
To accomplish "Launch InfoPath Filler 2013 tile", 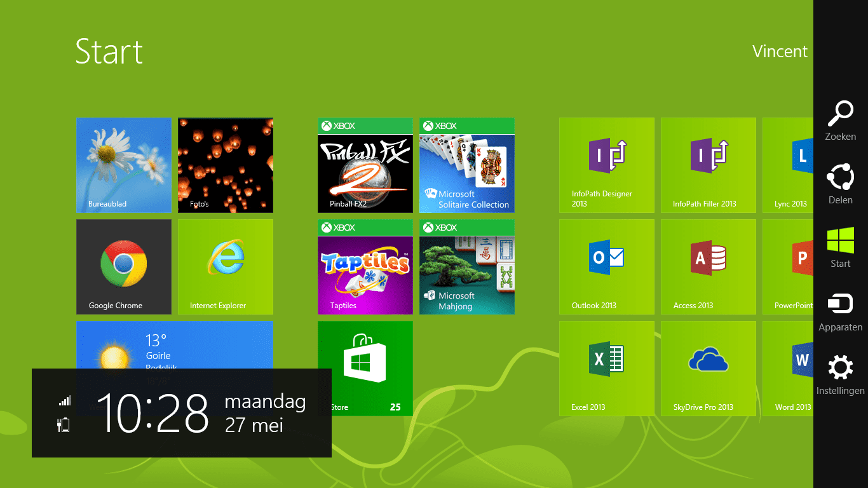I will click(709, 165).
